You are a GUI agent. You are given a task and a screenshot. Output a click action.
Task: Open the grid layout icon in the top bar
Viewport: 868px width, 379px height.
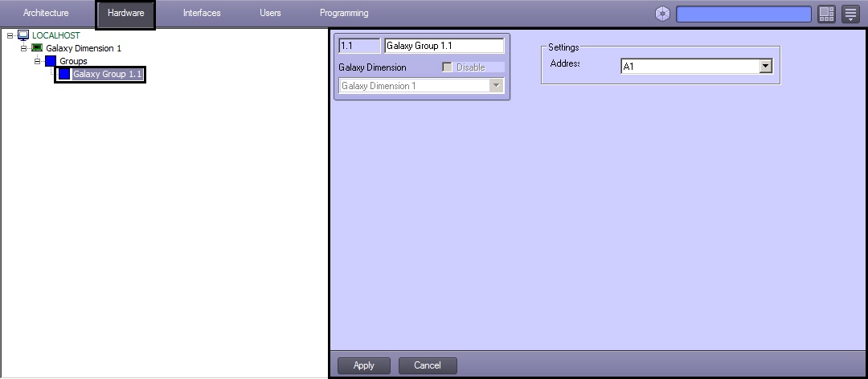[x=826, y=14]
